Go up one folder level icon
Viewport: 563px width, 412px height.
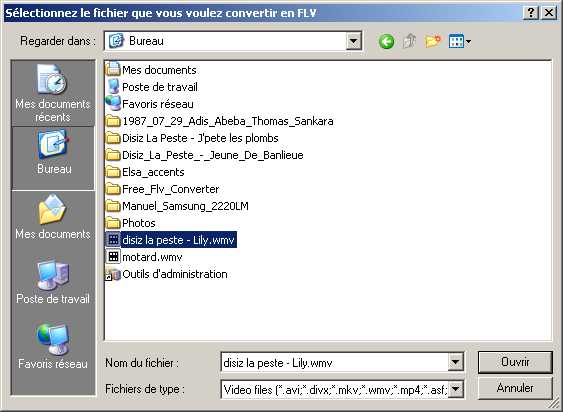click(x=409, y=41)
